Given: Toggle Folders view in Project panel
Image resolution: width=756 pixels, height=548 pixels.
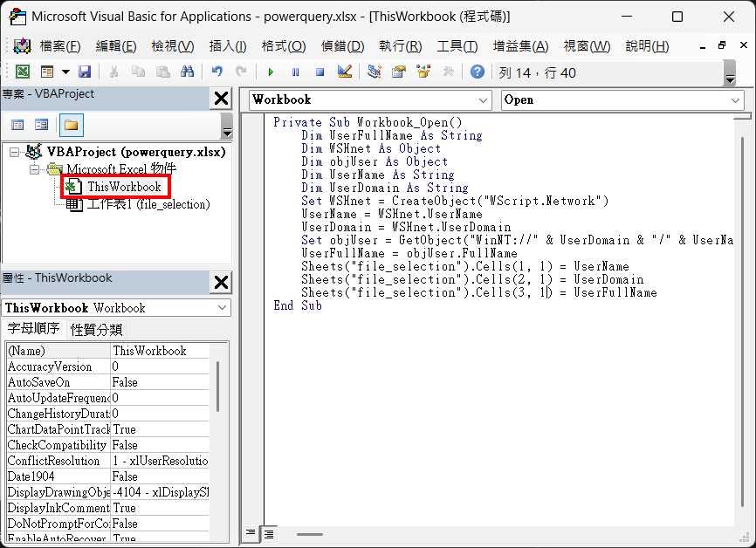Looking at the screenshot, I should (72, 125).
